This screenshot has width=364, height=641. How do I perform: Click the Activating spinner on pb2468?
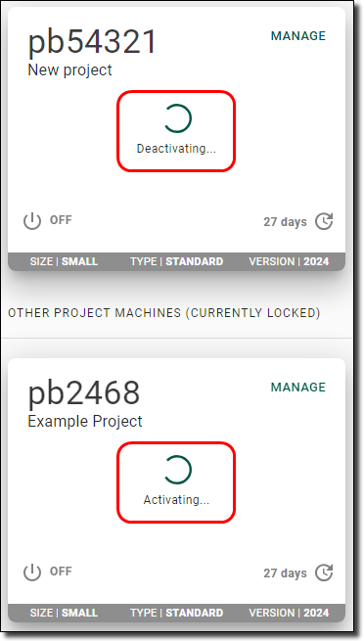[177, 470]
